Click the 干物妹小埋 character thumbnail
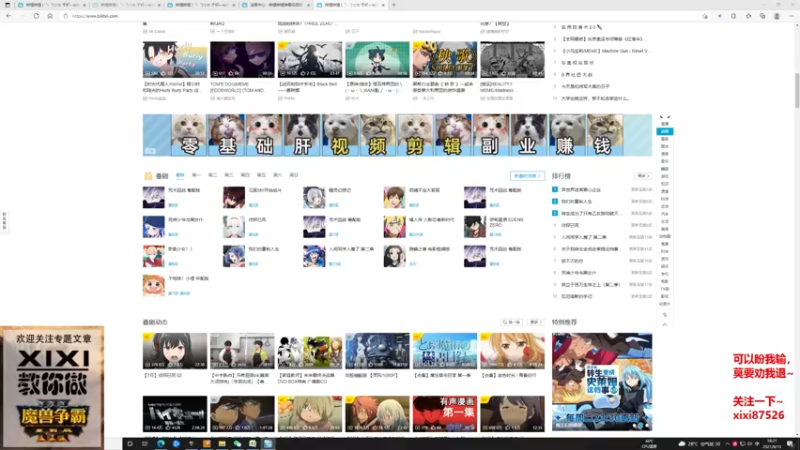Viewport: 800px width, 450px height. click(154, 286)
